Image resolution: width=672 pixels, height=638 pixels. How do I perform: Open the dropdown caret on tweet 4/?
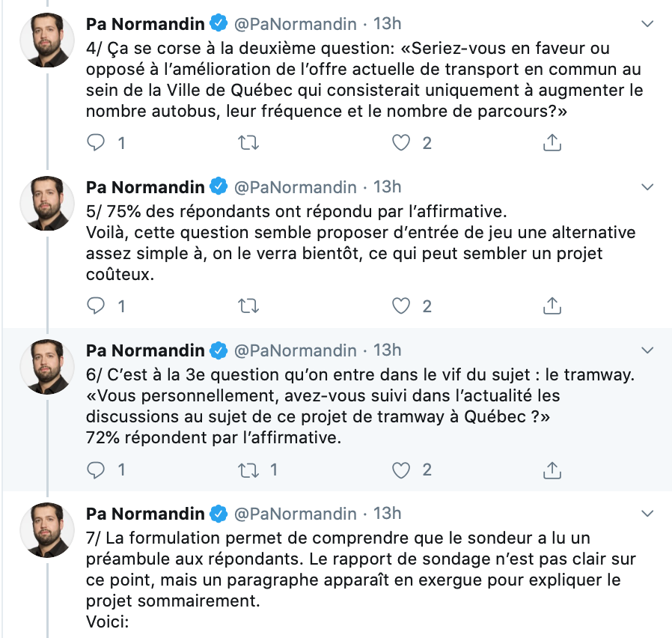coord(647,24)
